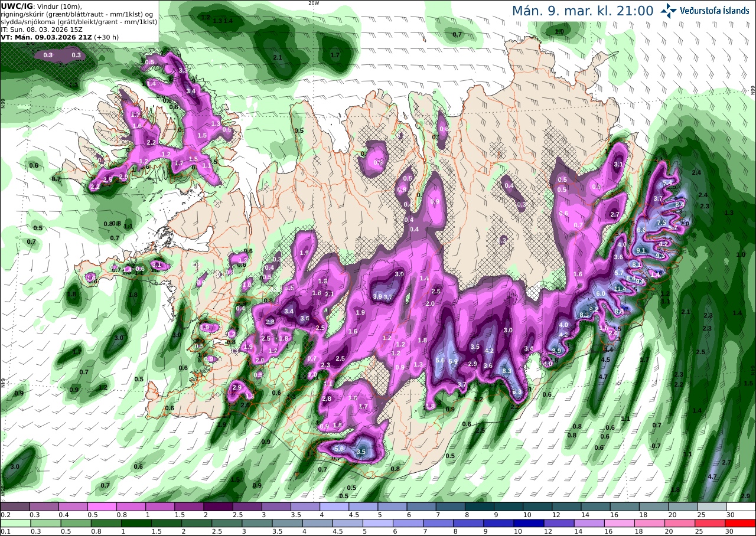Click the Veðurstofa Íslands name text
The height and width of the screenshot is (536, 756).
click(715, 11)
